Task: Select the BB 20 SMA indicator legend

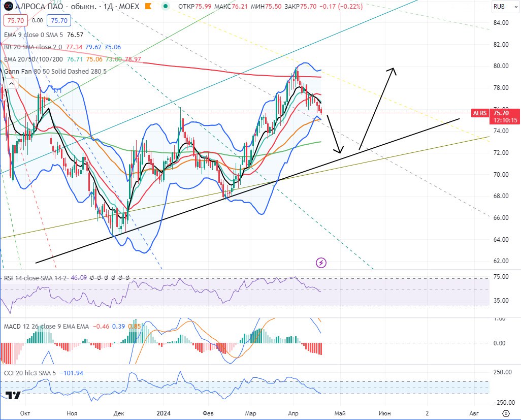Action: [x=33, y=47]
